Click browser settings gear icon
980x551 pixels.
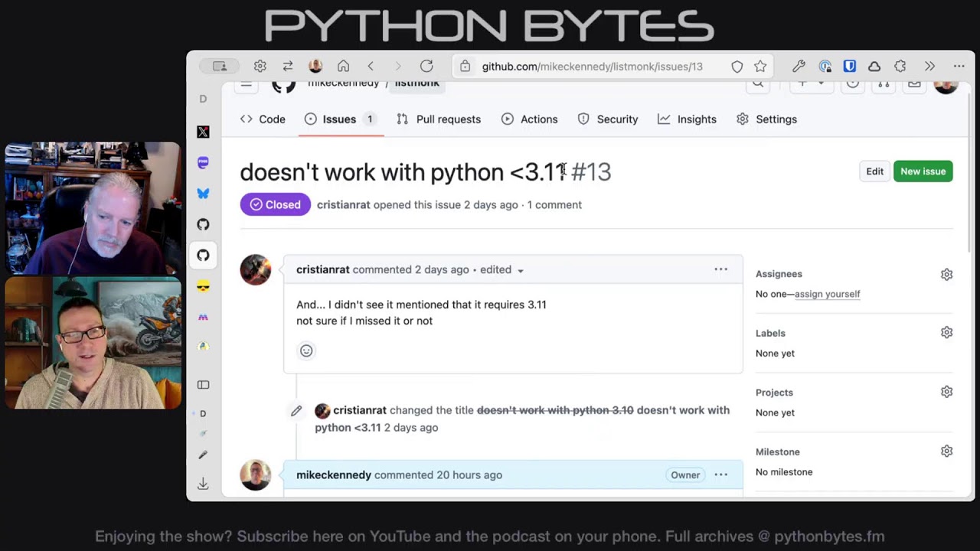260,67
